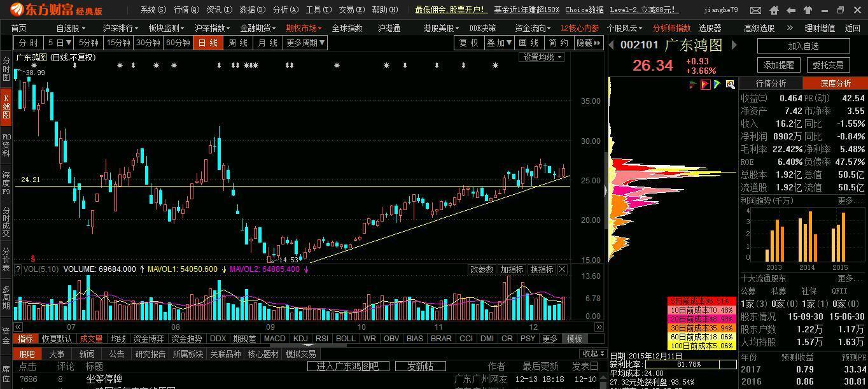The image size is (868, 389).
Task: Click the horizontal bars chip distribution icon
Action: click(693, 85)
